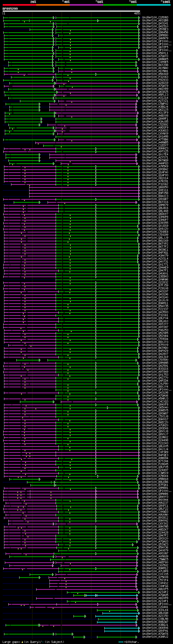This screenshot has width=173, height=644.
Task: Select label UniRef100_A5AYL1
Action: [155, 53]
